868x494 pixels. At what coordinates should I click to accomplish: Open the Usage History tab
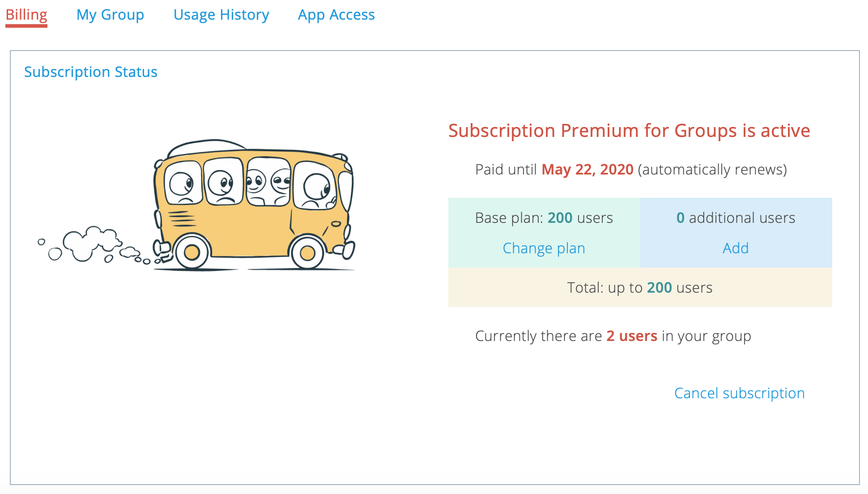(221, 15)
